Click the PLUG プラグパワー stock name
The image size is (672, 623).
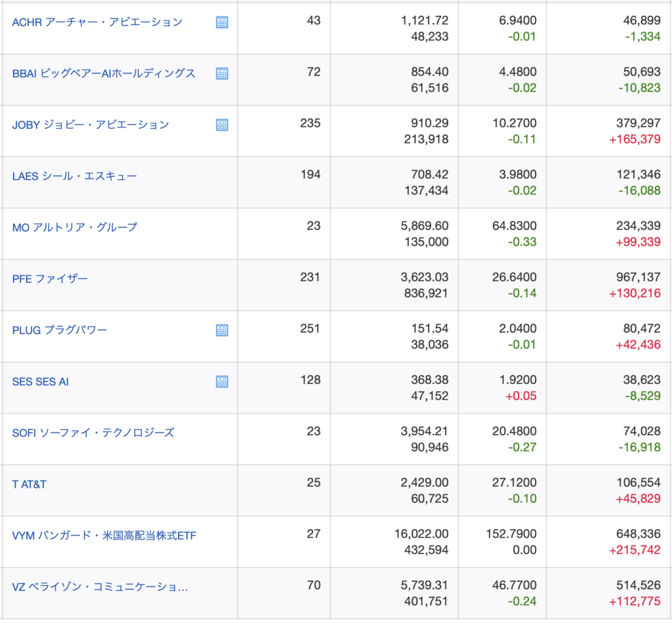coord(60,330)
